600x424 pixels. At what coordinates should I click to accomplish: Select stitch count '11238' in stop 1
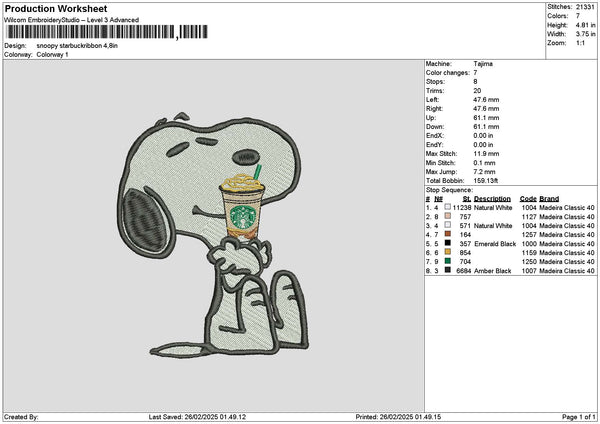click(462, 208)
